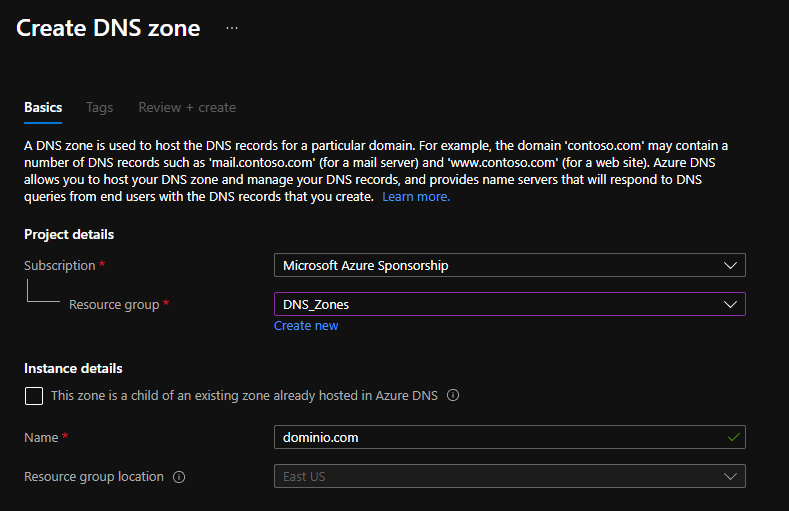Open the Learn more link
Screen dimensions: 789x511
[416, 197]
